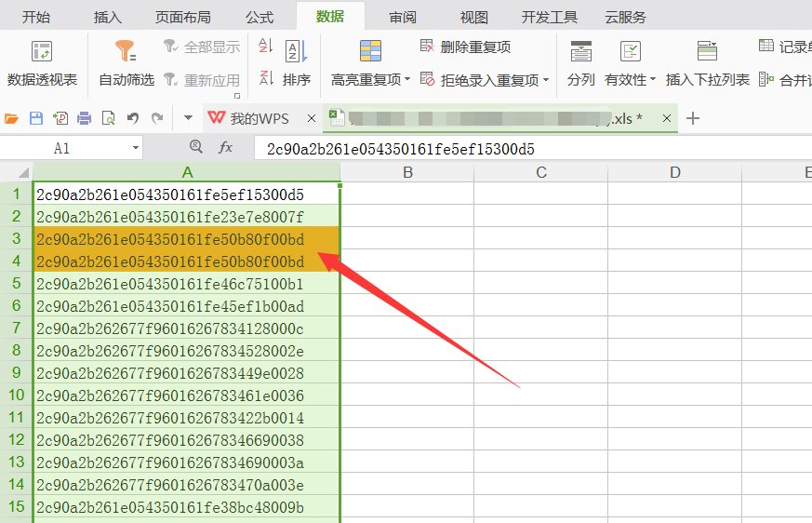Open the 数据透视表 pivot table tool
The width and height of the screenshot is (812, 523).
coord(42,64)
